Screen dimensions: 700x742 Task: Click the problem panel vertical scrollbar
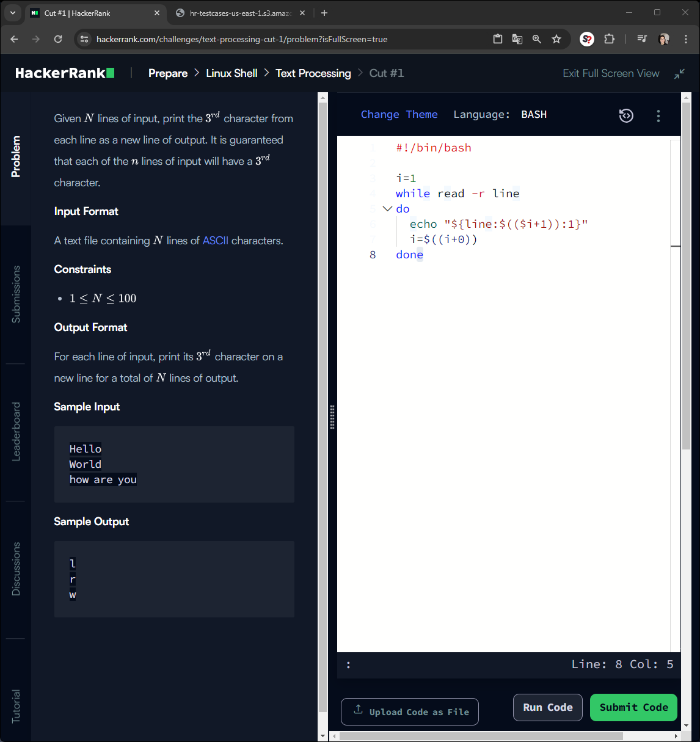tap(323, 408)
